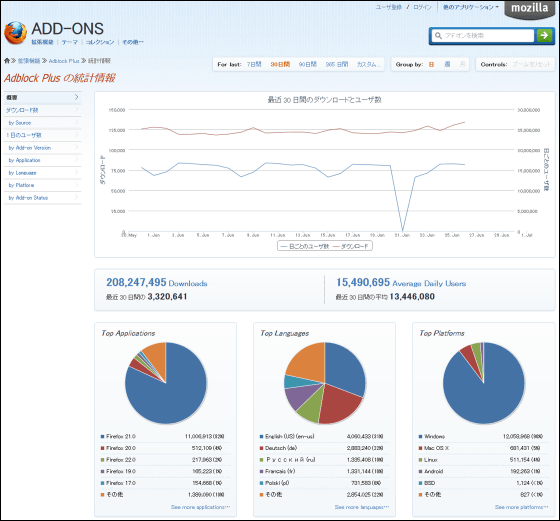
Task: Click the green search arrow button
Action: pyautogui.click(x=544, y=35)
